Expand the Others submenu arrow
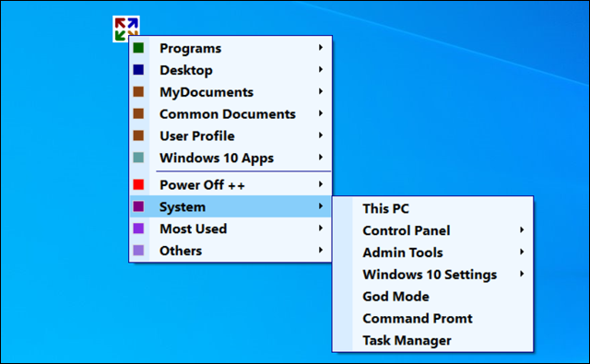Image resolution: width=590 pixels, height=364 pixels. (321, 250)
